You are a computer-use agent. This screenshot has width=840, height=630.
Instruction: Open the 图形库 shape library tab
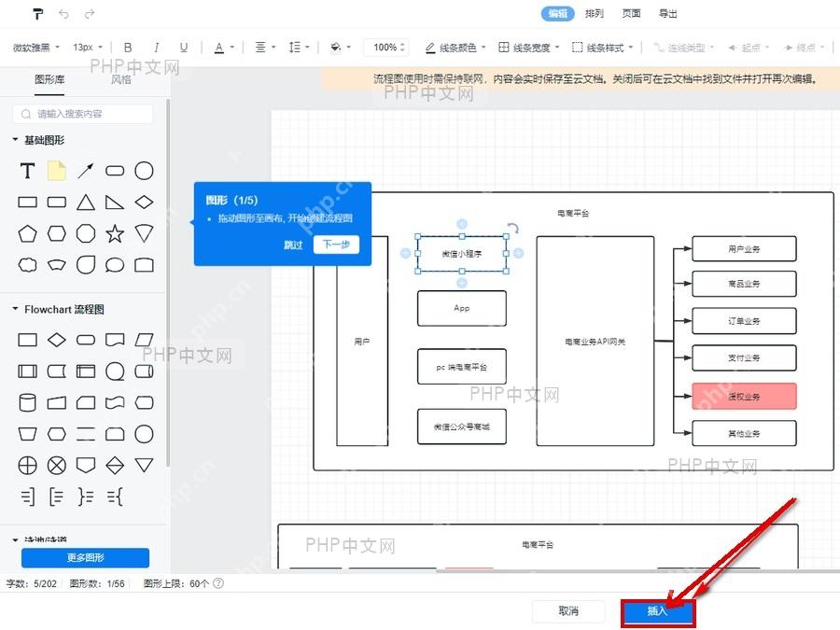tap(49, 80)
